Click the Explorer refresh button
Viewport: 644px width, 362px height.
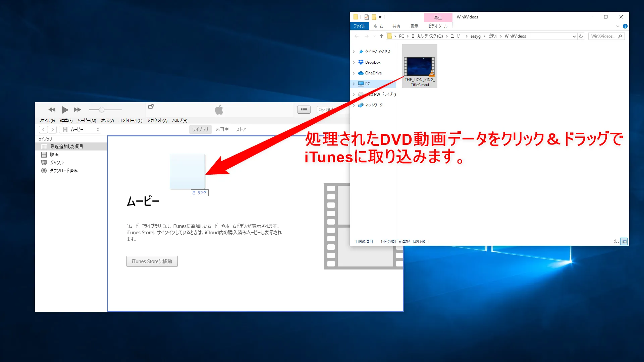point(581,36)
